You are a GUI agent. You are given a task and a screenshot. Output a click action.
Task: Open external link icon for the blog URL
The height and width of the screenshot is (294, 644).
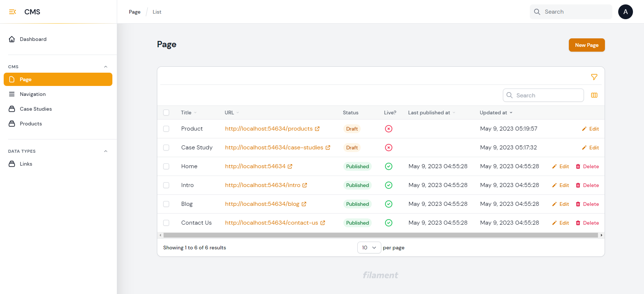pyautogui.click(x=304, y=204)
